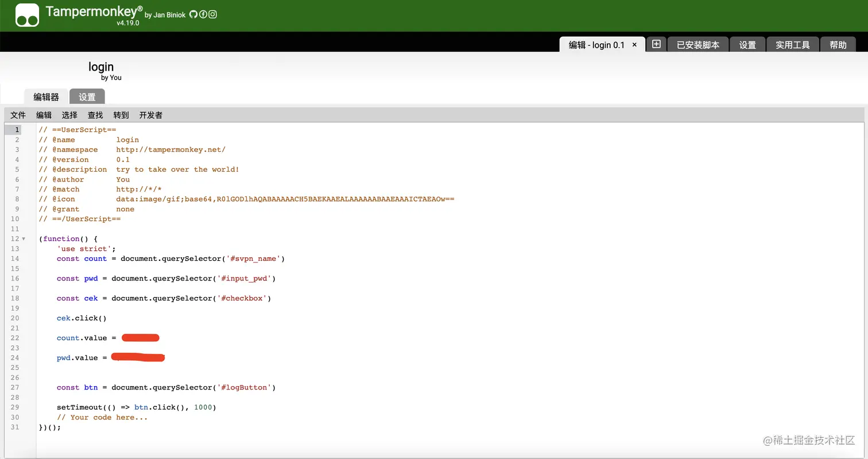
Task: Click the http://tampermonkey.net/ namespace value
Action: tap(170, 149)
